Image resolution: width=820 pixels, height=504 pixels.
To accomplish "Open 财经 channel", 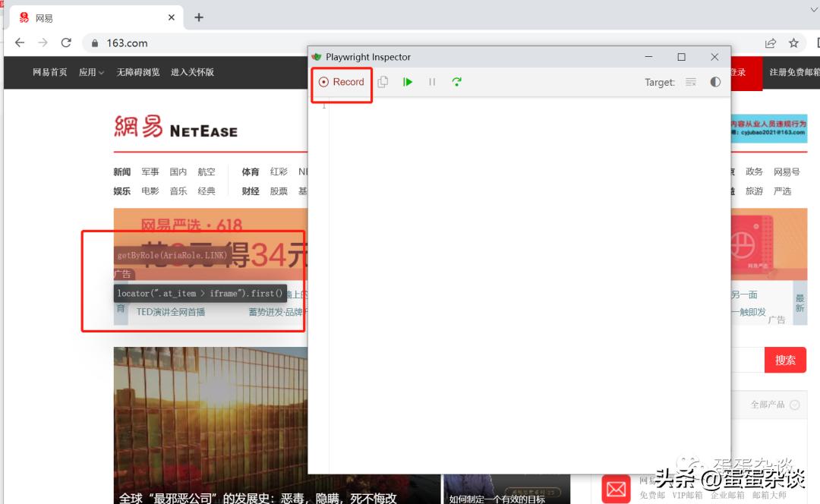I will tap(251, 191).
